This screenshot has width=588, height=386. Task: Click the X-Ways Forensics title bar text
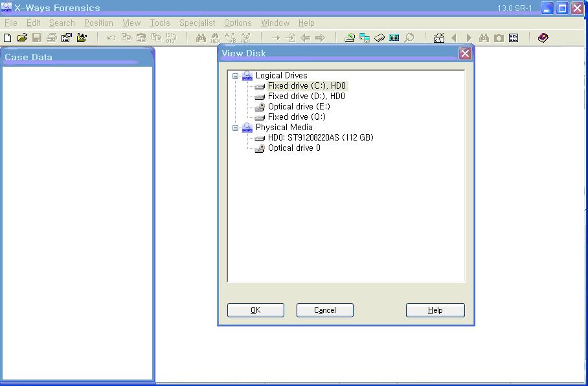58,8
